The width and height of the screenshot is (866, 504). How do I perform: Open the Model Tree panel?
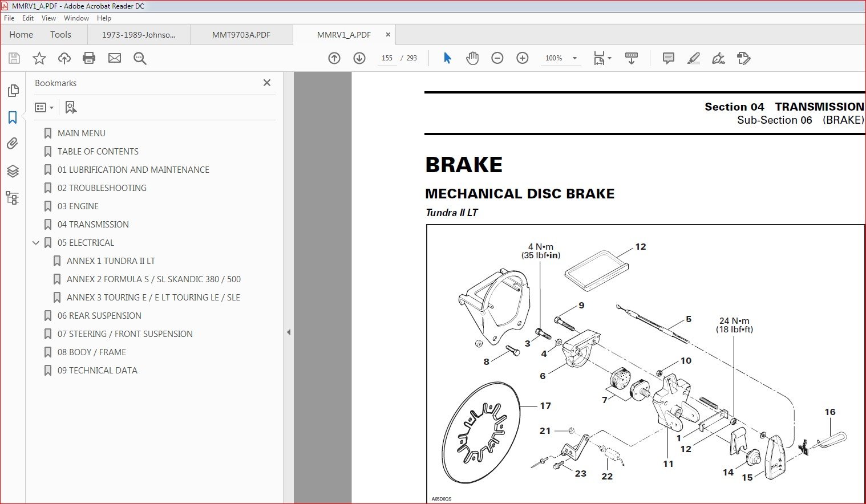(x=13, y=198)
